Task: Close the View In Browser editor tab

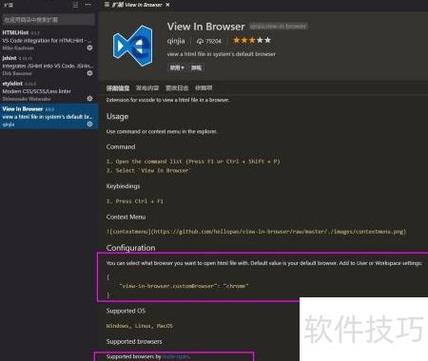Action: pyautogui.click(x=168, y=5)
